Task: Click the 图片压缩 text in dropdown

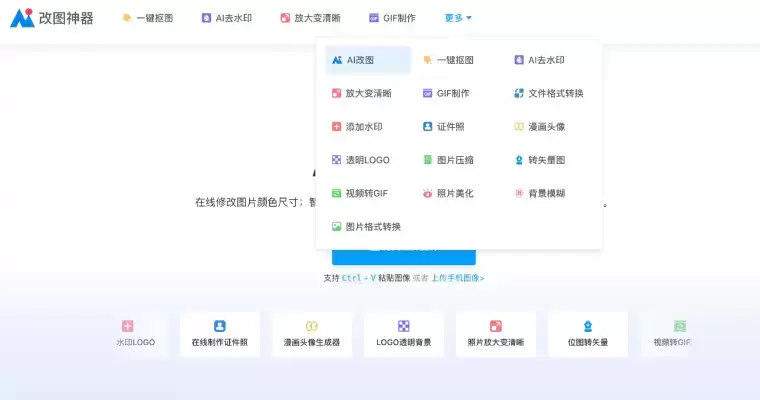Action: (x=455, y=160)
